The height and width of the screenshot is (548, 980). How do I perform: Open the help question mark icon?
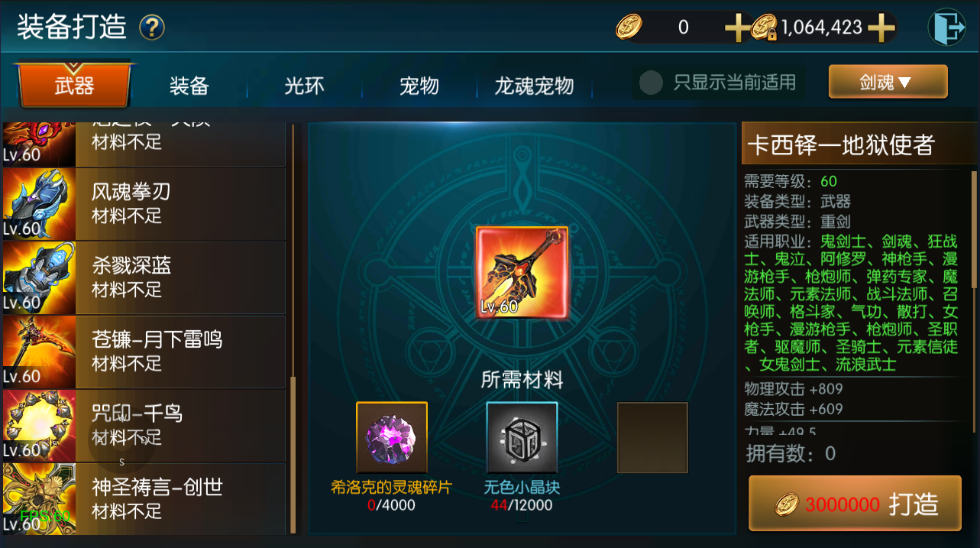click(x=152, y=28)
